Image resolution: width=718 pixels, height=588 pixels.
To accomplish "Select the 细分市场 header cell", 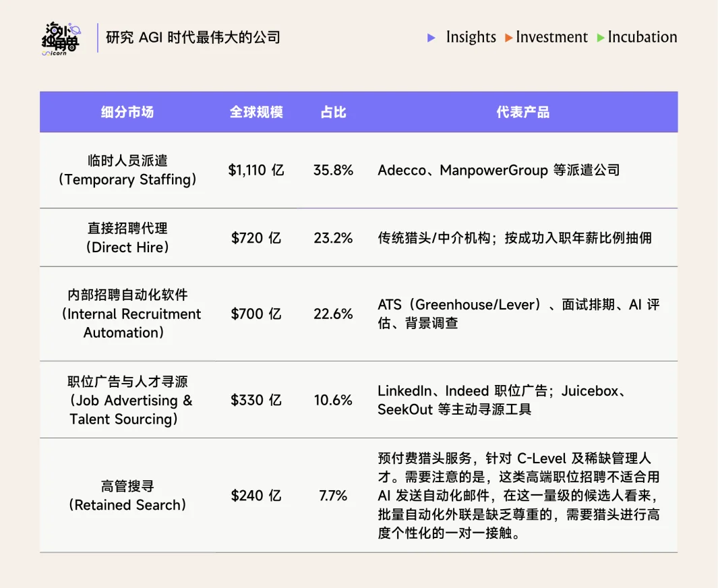I will pyautogui.click(x=128, y=112).
